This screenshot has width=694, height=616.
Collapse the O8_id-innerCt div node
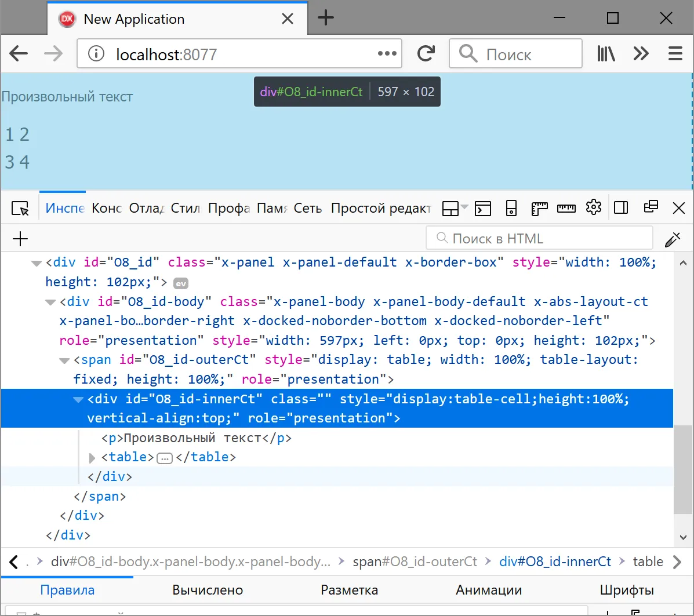pyautogui.click(x=78, y=400)
